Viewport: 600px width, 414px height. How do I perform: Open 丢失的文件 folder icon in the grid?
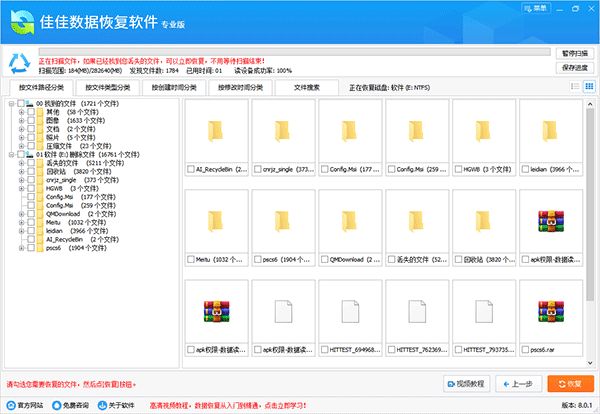[x=416, y=221]
